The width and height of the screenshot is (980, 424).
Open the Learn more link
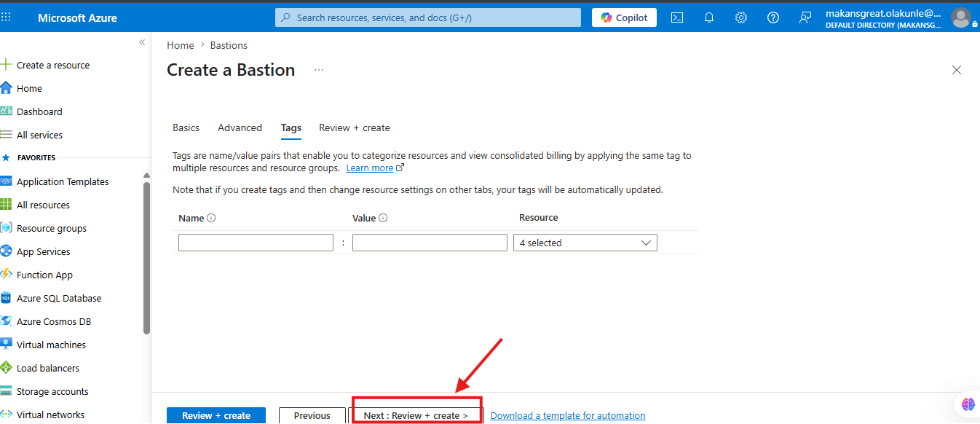(x=370, y=168)
